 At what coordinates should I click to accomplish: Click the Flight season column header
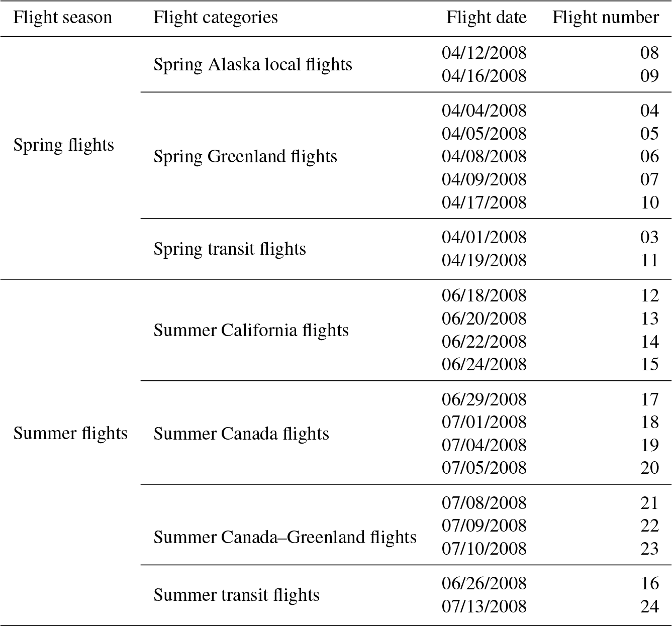62,18
